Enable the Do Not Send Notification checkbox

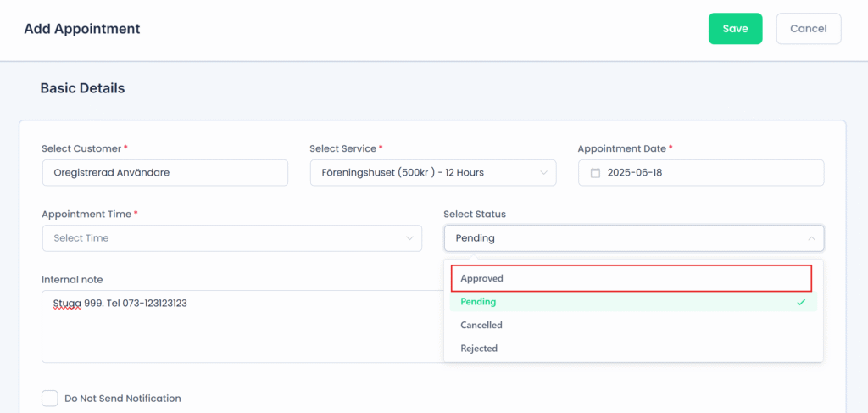tap(50, 398)
